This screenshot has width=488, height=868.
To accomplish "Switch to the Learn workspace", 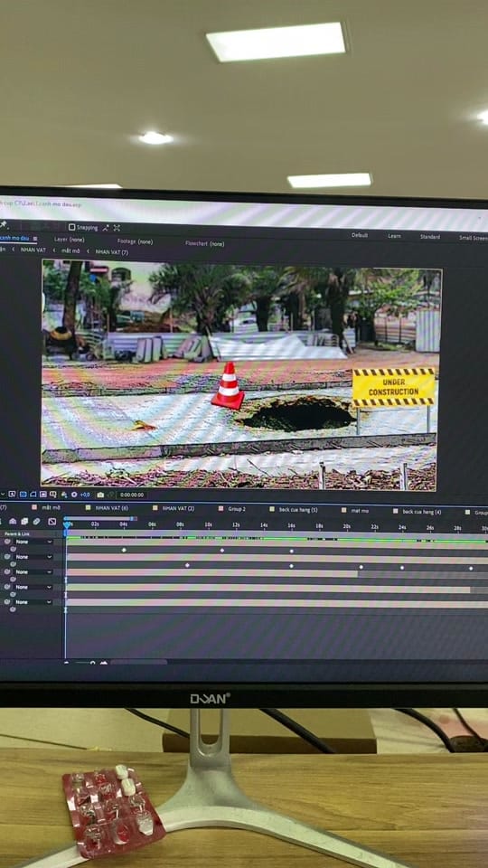I will (395, 236).
